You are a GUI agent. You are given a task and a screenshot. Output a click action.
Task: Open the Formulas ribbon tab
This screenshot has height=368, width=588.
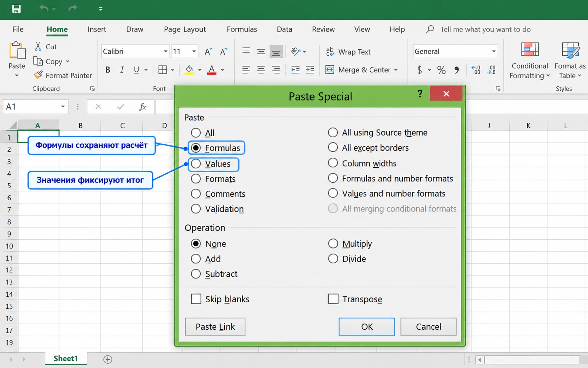pyautogui.click(x=242, y=29)
